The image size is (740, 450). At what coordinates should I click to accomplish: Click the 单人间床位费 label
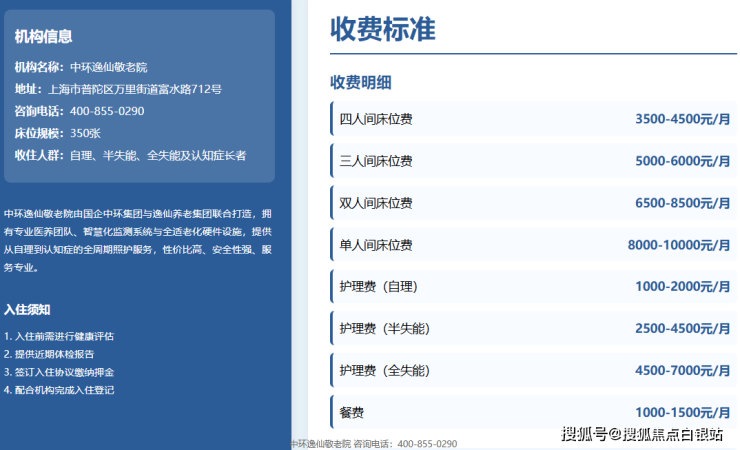(x=376, y=245)
